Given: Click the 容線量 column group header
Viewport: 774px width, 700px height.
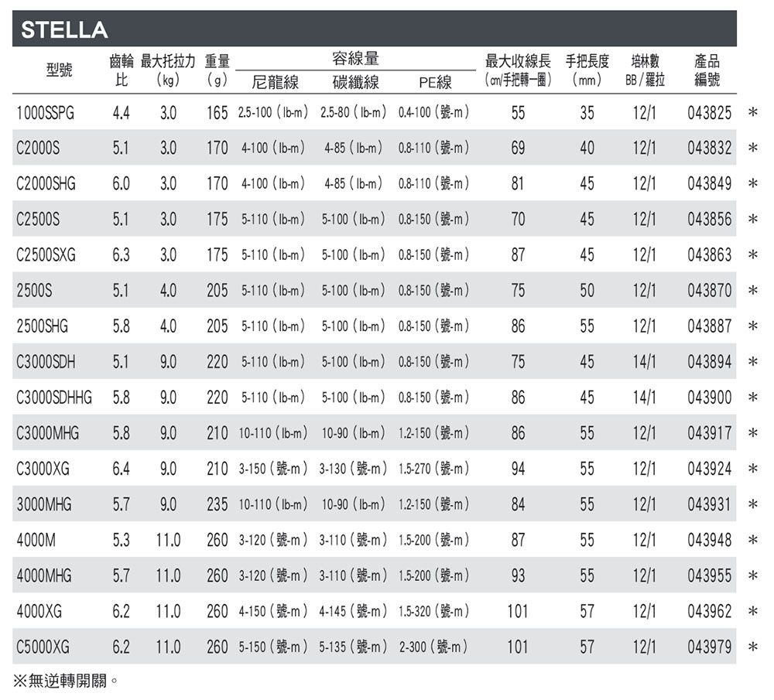Looking at the screenshot, I should point(355,60).
